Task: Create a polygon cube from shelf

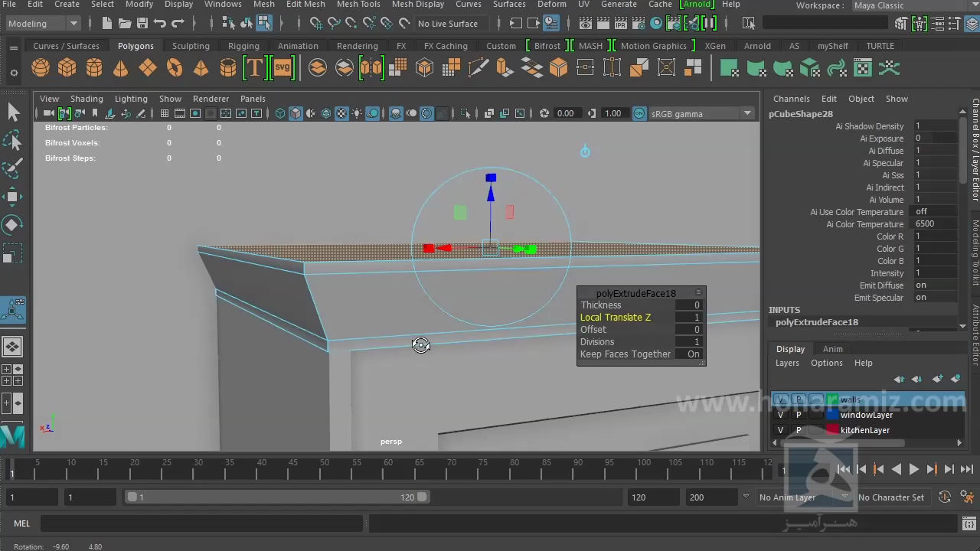Action: [67, 68]
